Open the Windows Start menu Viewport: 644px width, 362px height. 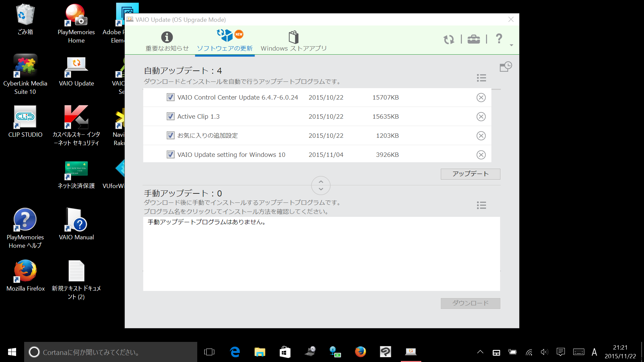(x=12, y=352)
